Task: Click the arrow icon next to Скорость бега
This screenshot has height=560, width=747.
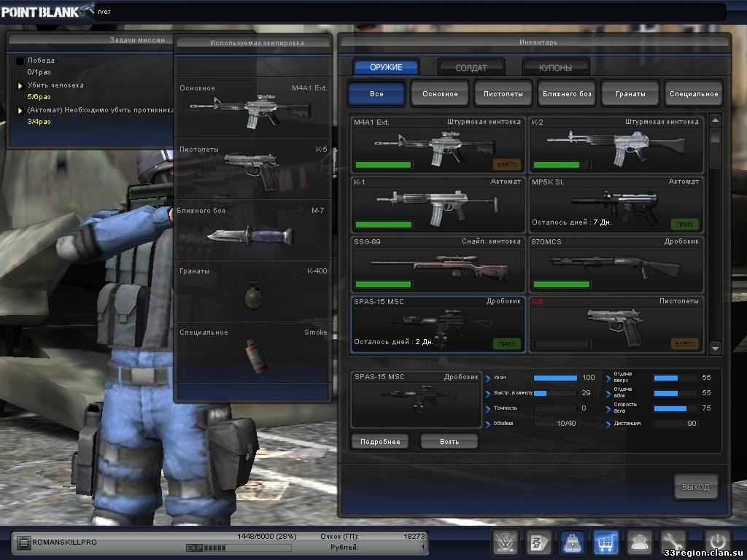Action: pos(608,409)
